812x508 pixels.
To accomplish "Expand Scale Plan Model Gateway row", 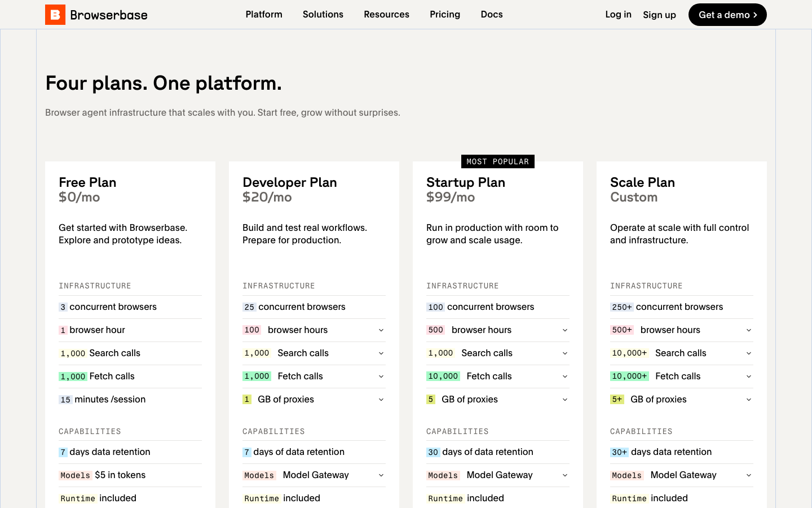I will click(x=682, y=475).
